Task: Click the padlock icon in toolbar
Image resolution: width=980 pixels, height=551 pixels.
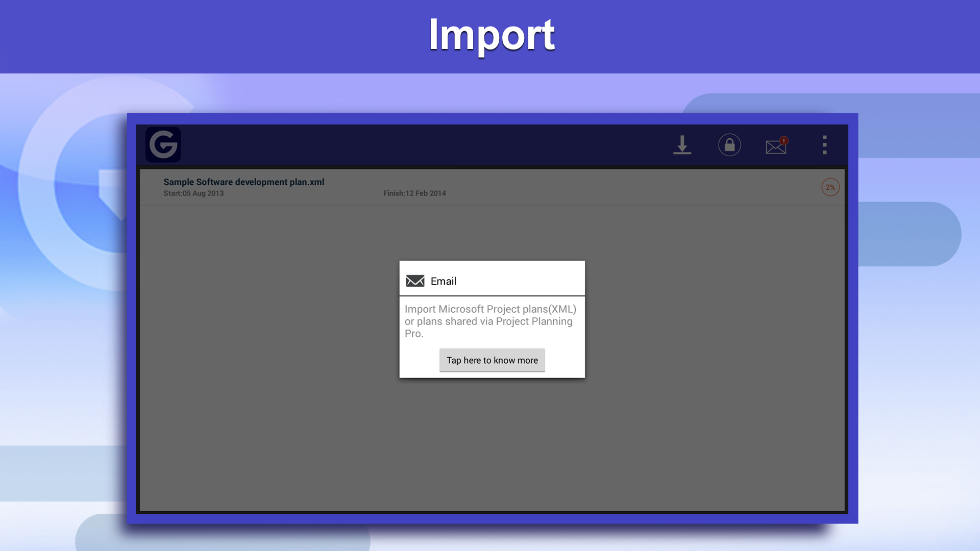Action: (729, 145)
